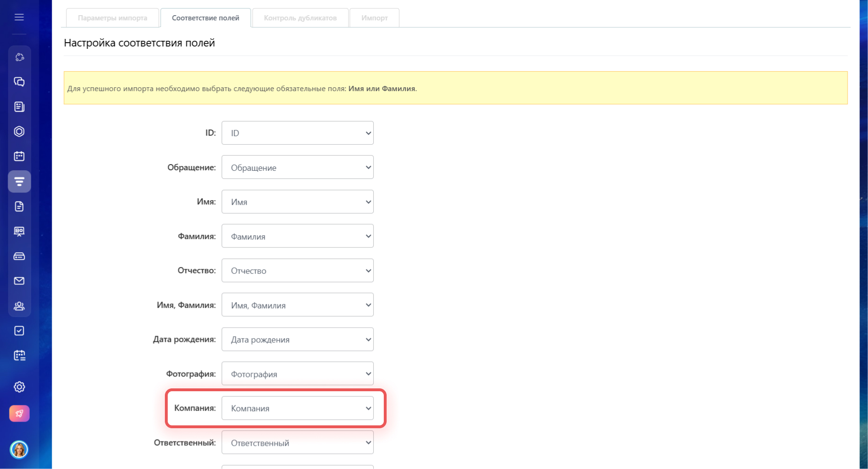Open the Имя field mapping dropdown

point(298,202)
